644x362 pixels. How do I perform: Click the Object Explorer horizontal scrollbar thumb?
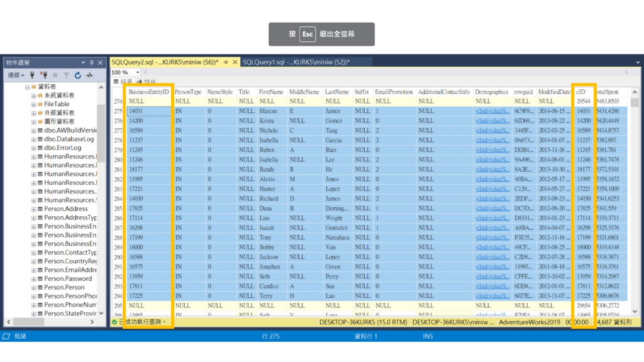28,322
